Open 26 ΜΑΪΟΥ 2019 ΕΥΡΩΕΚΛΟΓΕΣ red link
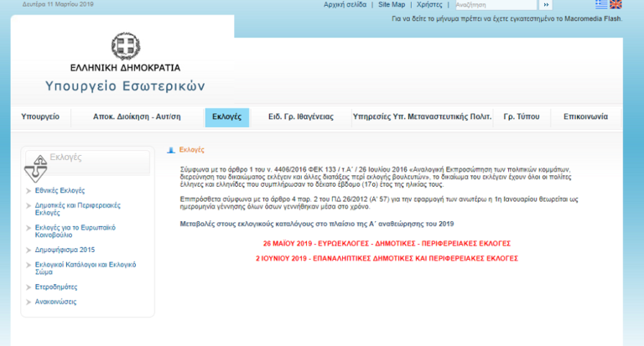This screenshot has width=644, height=346. click(x=387, y=244)
